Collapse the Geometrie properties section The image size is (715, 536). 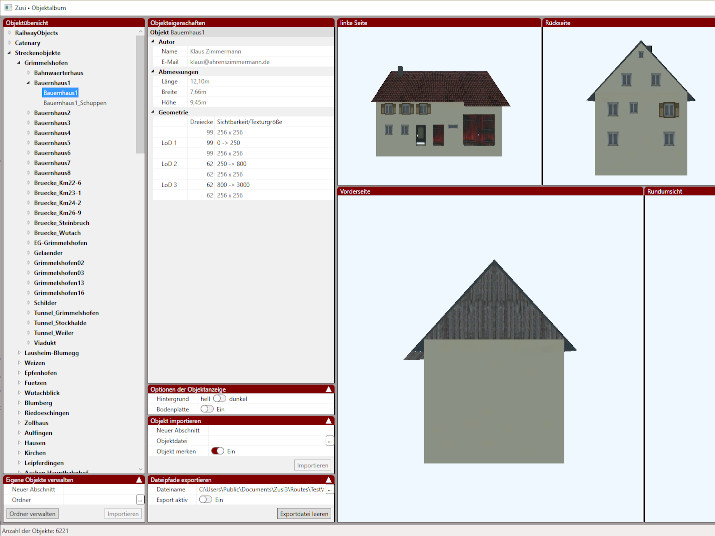coord(153,112)
